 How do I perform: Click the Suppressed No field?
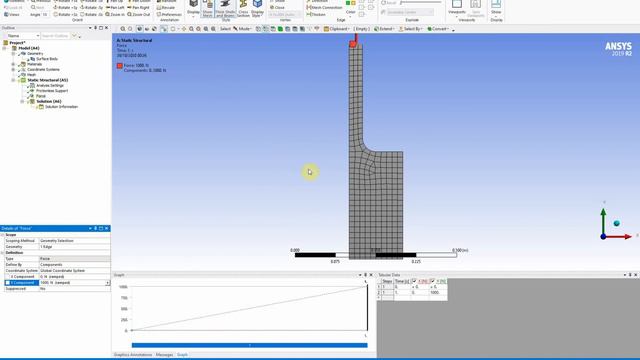point(74,289)
